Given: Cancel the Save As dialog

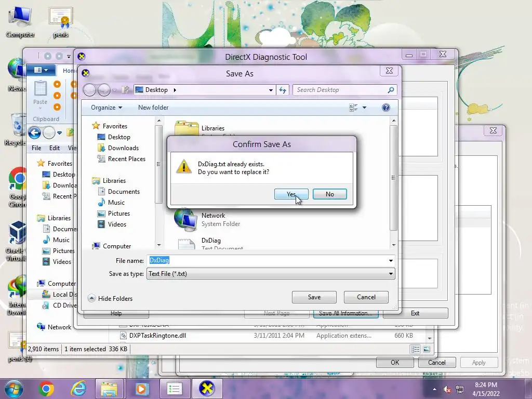Looking at the screenshot, I should (366, 297).
